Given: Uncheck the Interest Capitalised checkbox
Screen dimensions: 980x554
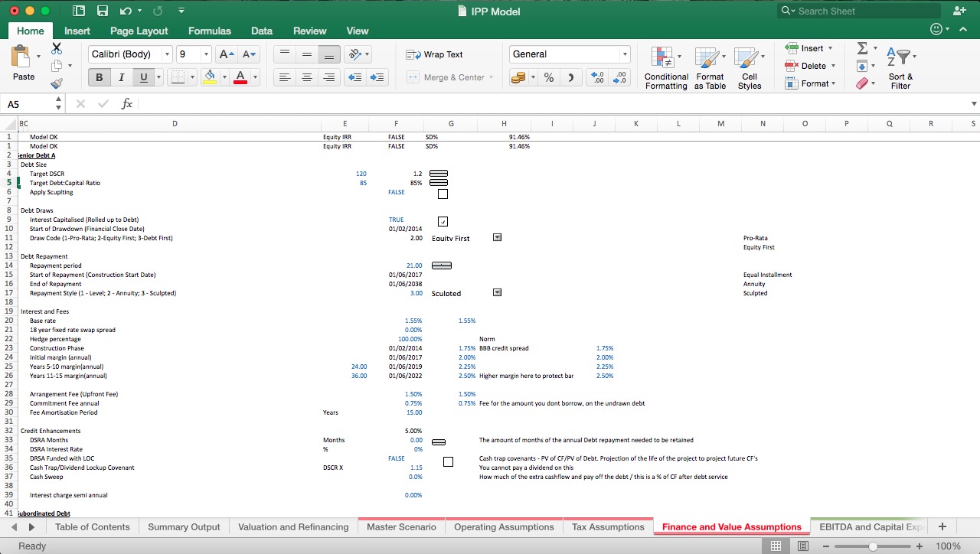Looking at the screenshot, I should 443,221.
